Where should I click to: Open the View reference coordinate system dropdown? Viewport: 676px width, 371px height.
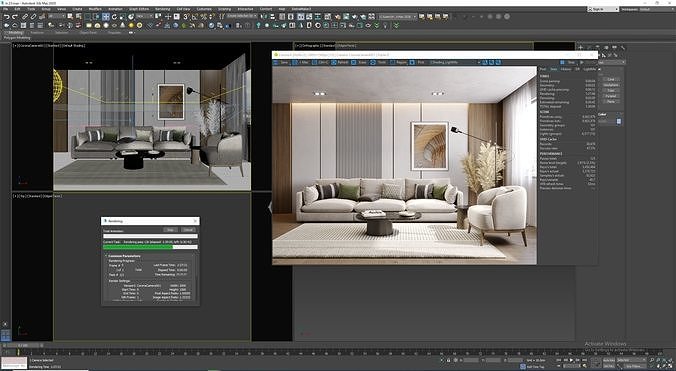(145, 16)
